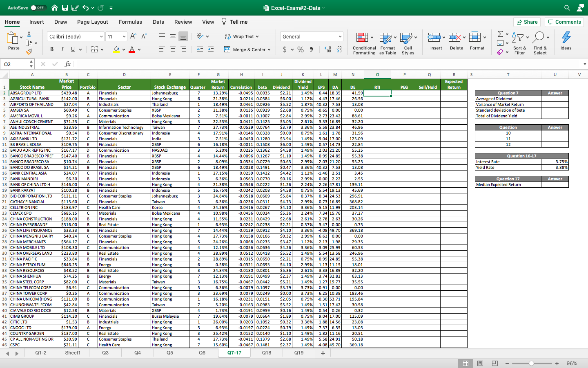
Task: Click the Name Box showing O2
Action: (16, 64)
